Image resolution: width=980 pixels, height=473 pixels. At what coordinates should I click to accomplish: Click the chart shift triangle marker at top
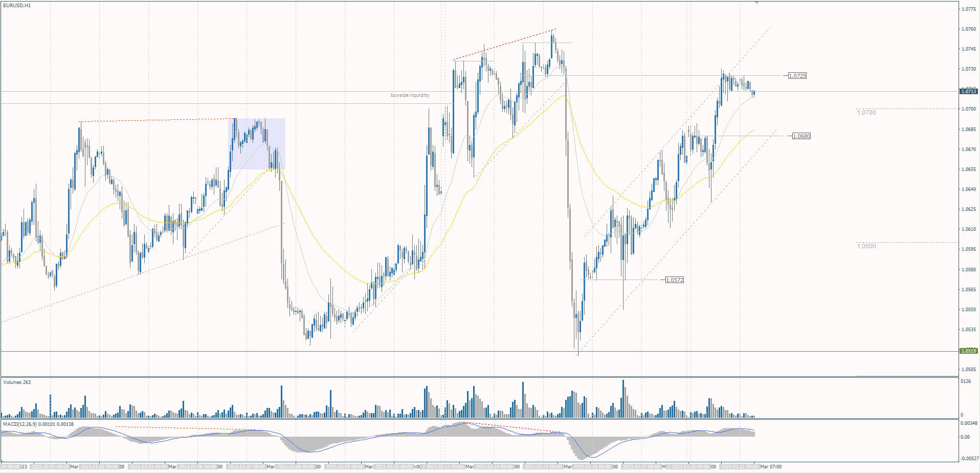coord(757,3)
